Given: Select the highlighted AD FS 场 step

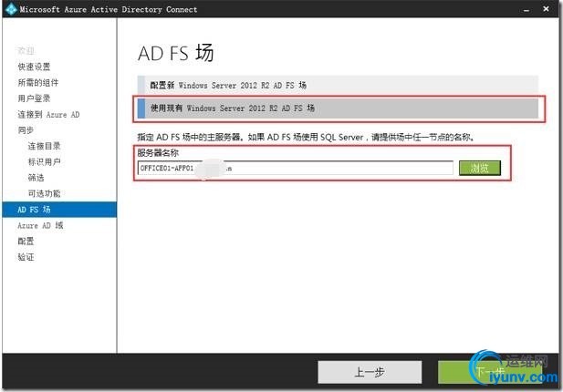Looking at the screenshot, I should pyautogui.click(x=59, y=210).
